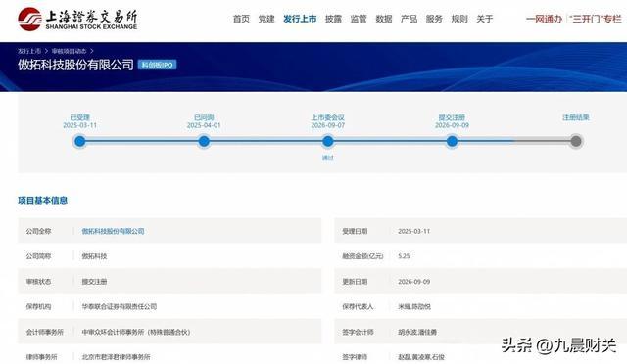Open the 产品 navigation item
The width and height of the screenshot is (627, 364).
tap(410, 19)
